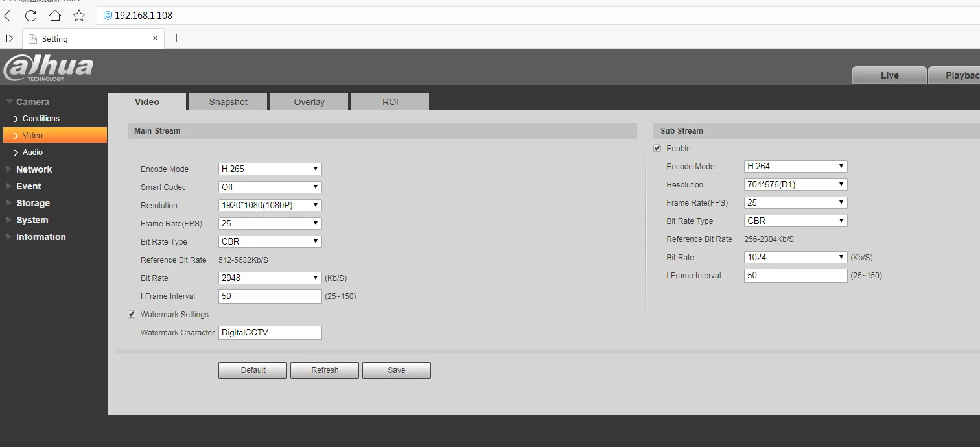Open Sub Stream Bit Rate Type dropdown
The width and height of the screenshot is (980, 447).
[x=796, y=221]
